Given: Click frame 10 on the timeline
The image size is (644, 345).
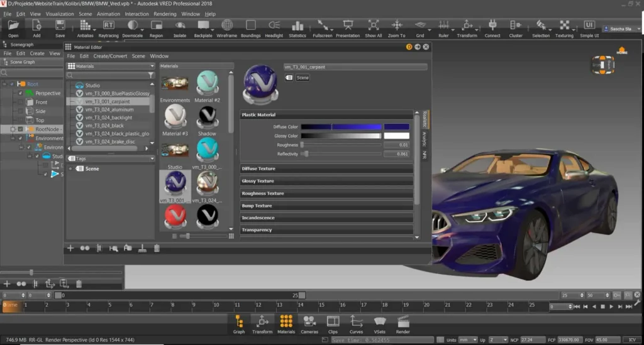Looking at the screenshot, I should click(216, 305).
